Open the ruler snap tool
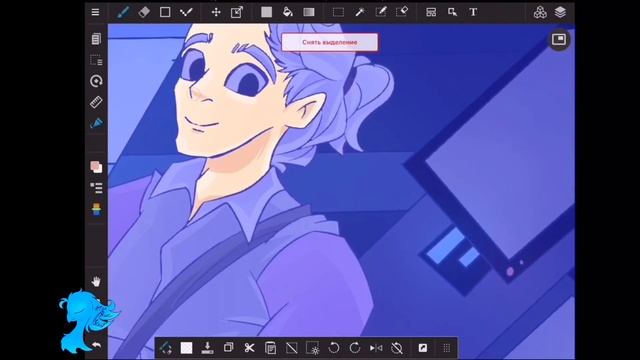The image size is (640, 360). coord(96,102)
